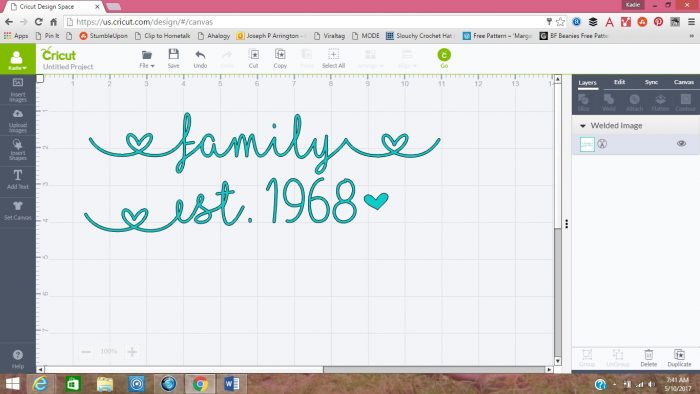Open Word from the taskbar

232,384
